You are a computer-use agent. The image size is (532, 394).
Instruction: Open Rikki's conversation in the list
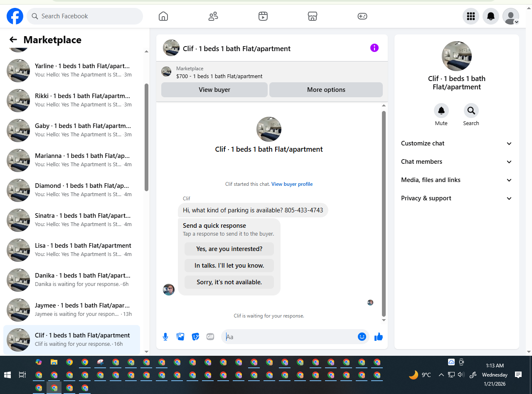click(x=72, y=100)
